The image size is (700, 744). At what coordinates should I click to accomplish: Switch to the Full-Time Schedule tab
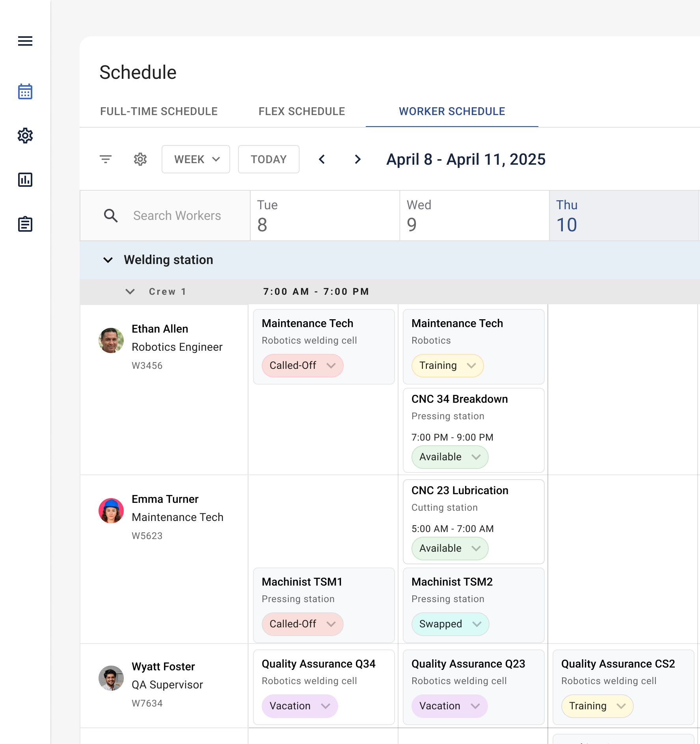tap(158, 111)
